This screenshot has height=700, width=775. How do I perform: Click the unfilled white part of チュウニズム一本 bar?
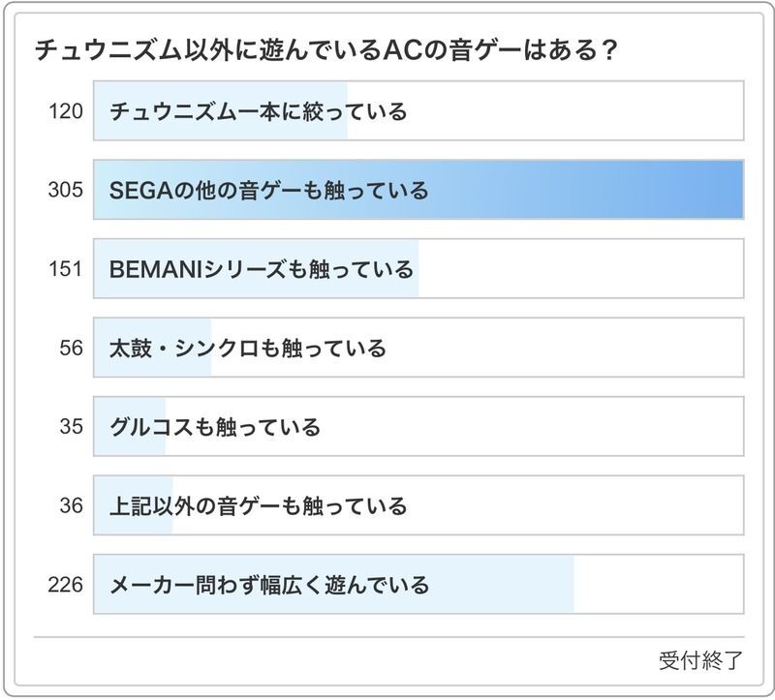point(542,111)
